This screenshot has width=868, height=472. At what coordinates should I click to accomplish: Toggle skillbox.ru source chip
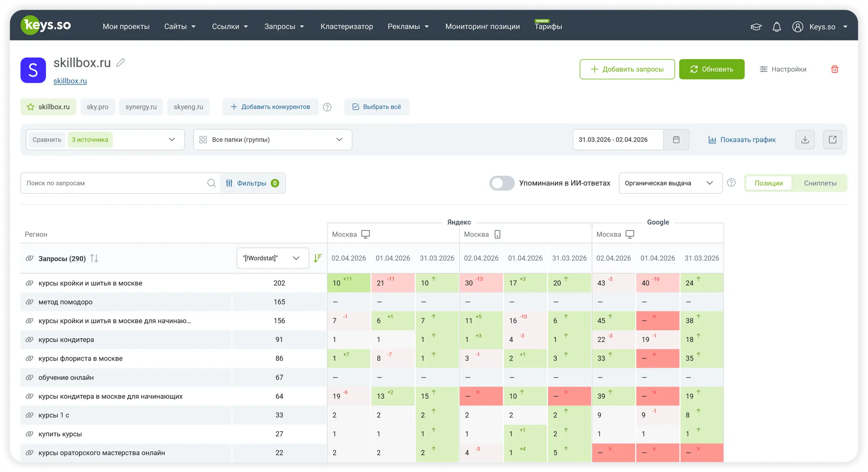[48, 107]
